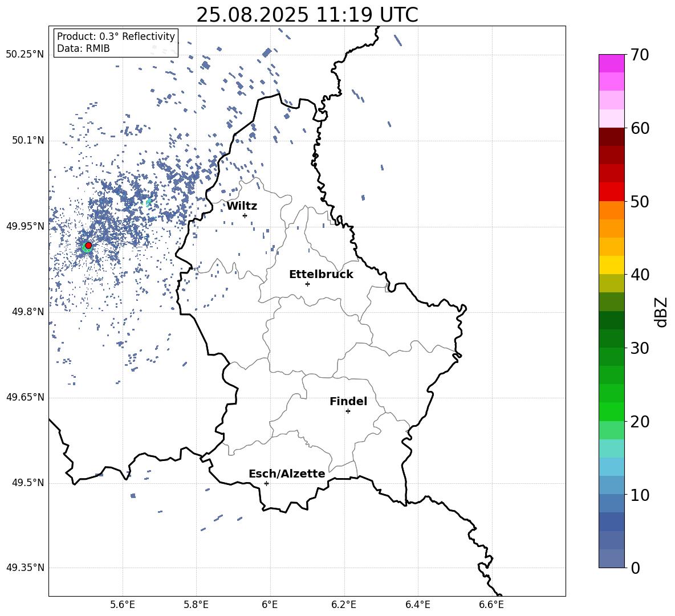Click the magenta top segment of the colorbar
This screenshot has width=675, height=616.
(x=611, y=63)
